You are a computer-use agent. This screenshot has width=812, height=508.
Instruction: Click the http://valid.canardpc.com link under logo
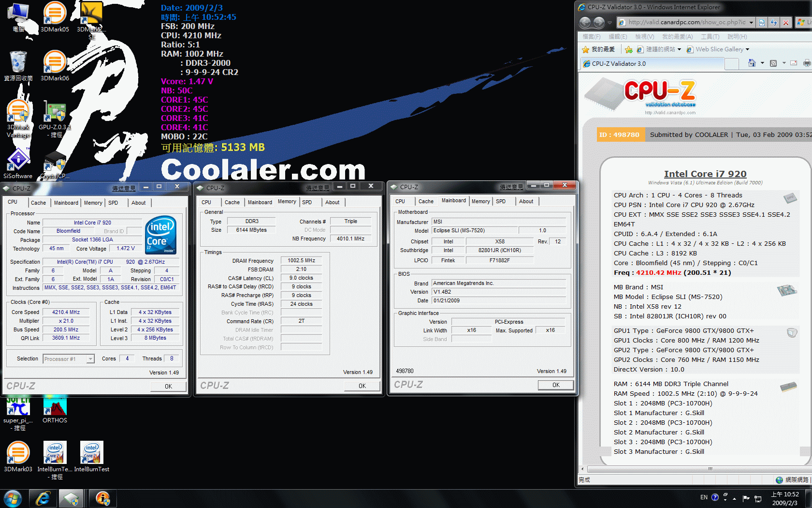670,113
